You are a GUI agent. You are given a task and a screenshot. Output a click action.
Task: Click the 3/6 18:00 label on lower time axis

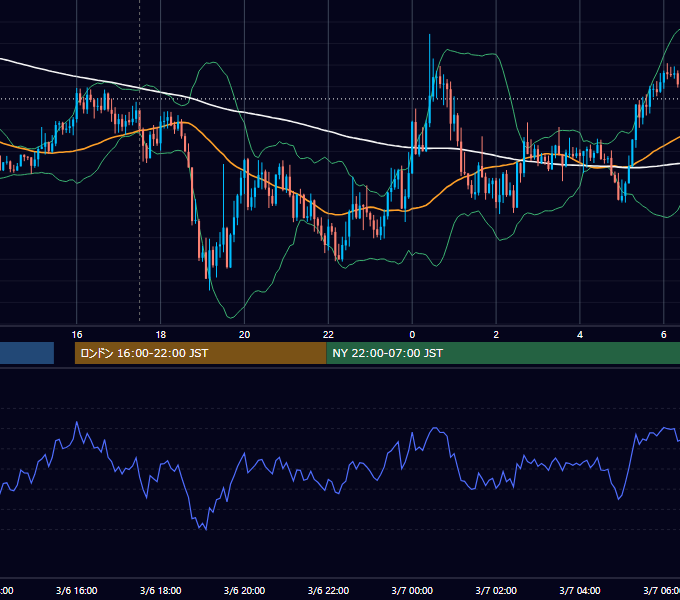[x=160, y=590]
